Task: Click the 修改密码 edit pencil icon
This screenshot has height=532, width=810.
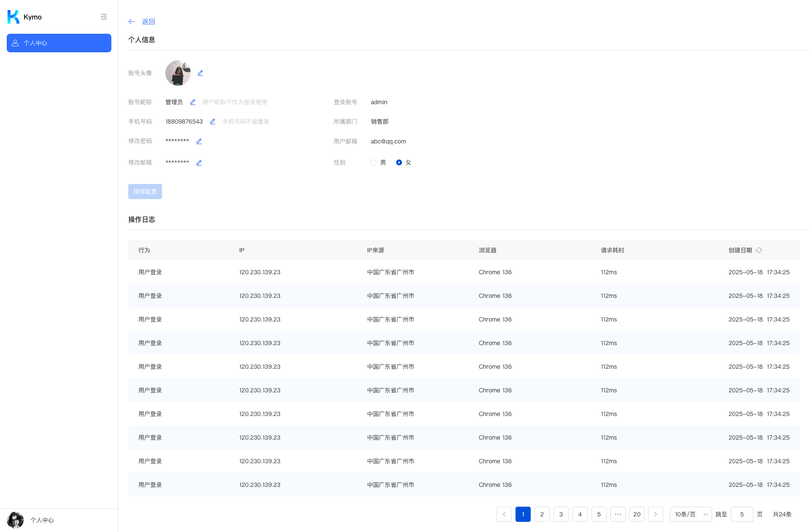Action: (x=199, y=141)
